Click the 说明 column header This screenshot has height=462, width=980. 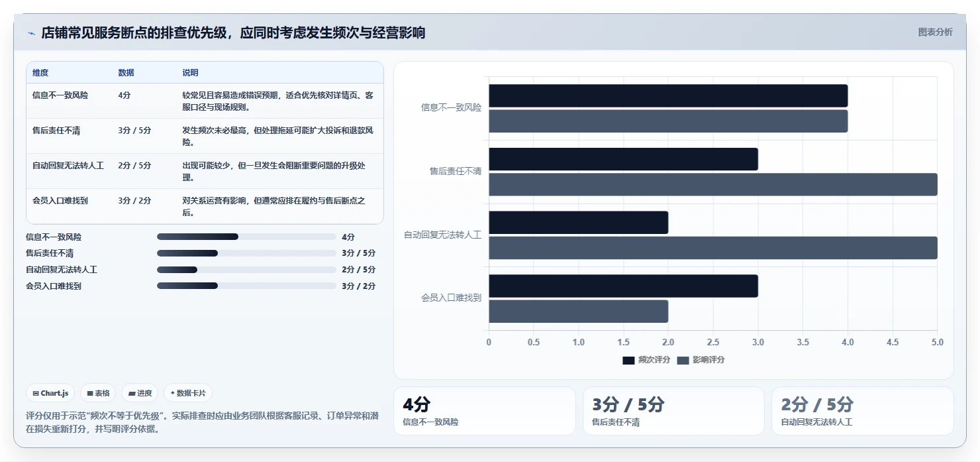(x=190, y=73)
